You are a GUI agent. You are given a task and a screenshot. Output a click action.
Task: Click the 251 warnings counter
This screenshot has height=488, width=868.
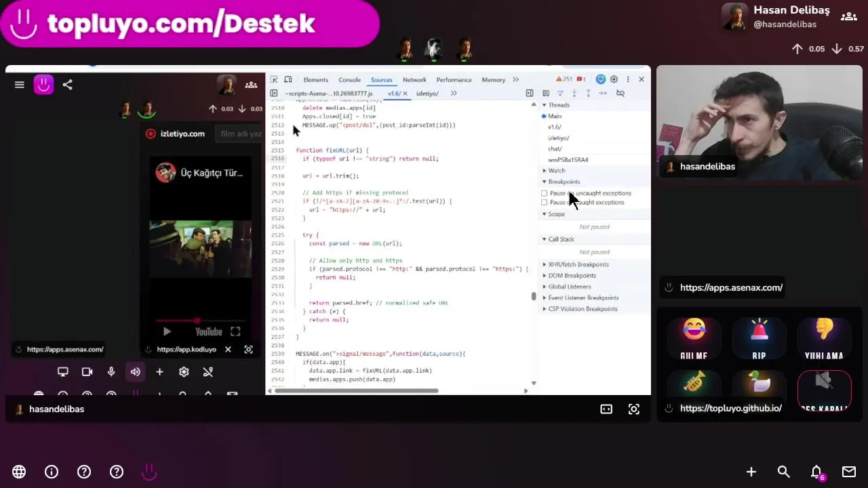564,80
